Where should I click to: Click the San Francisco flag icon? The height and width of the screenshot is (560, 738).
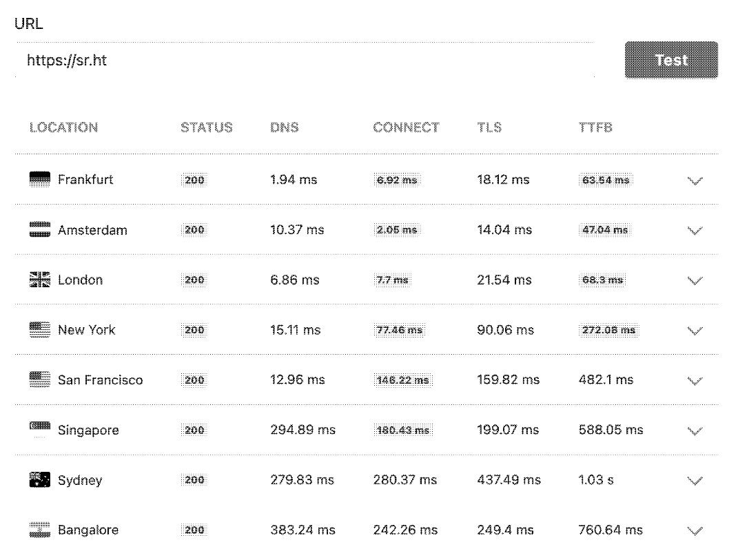[39, 380]
